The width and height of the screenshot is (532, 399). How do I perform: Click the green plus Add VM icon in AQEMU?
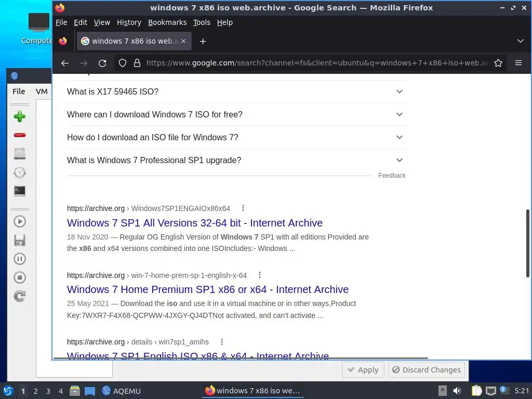(20, 116)
